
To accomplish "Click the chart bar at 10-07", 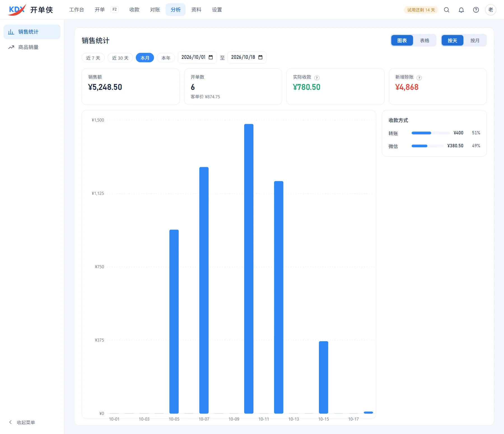I will point(204,290).
